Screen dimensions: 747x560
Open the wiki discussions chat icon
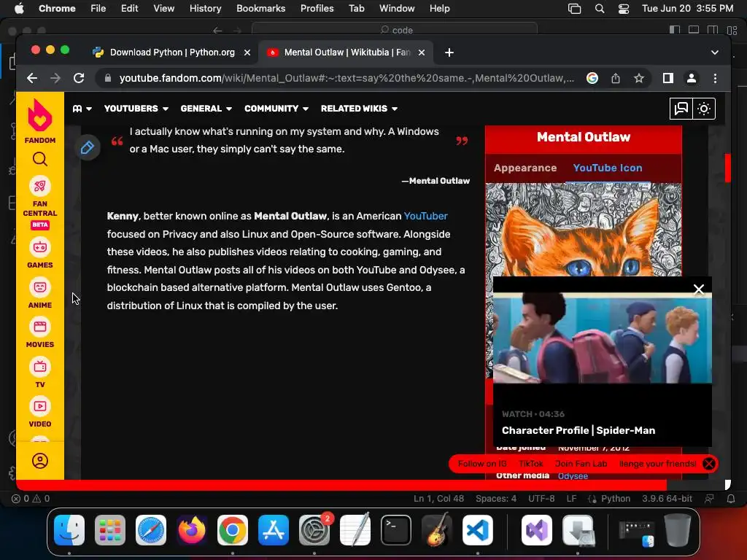[x=681, y=109]
